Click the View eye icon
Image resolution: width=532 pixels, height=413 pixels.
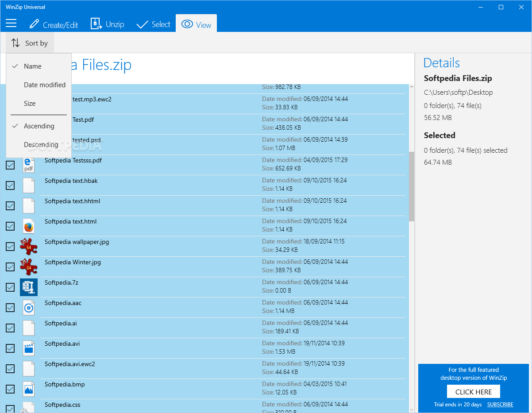(187, 24)
